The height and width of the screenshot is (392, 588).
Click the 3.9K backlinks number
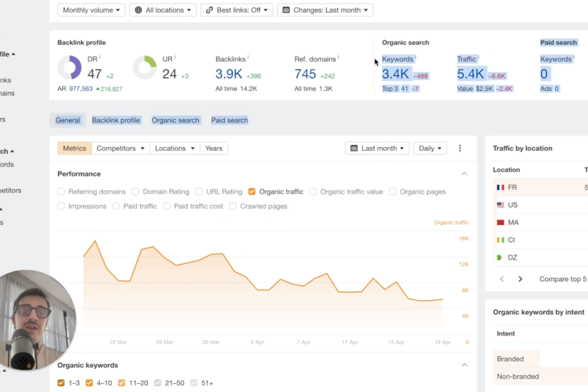(228, 74)
